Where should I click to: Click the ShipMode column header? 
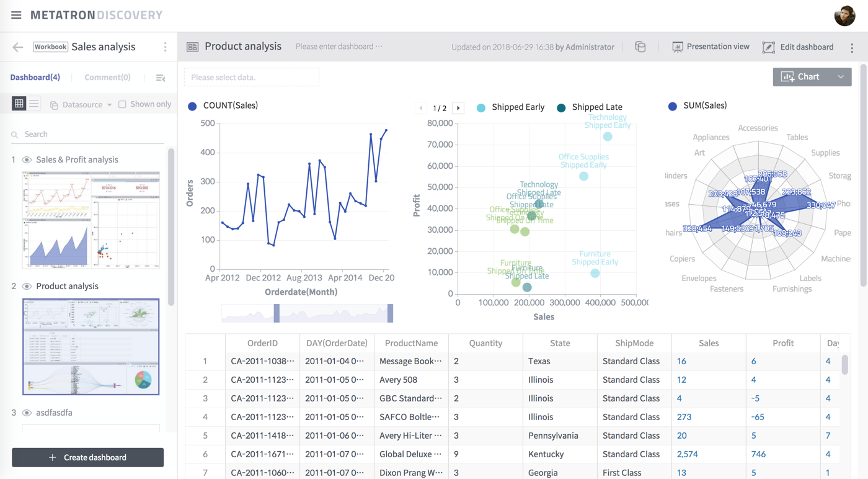(634, 343)
